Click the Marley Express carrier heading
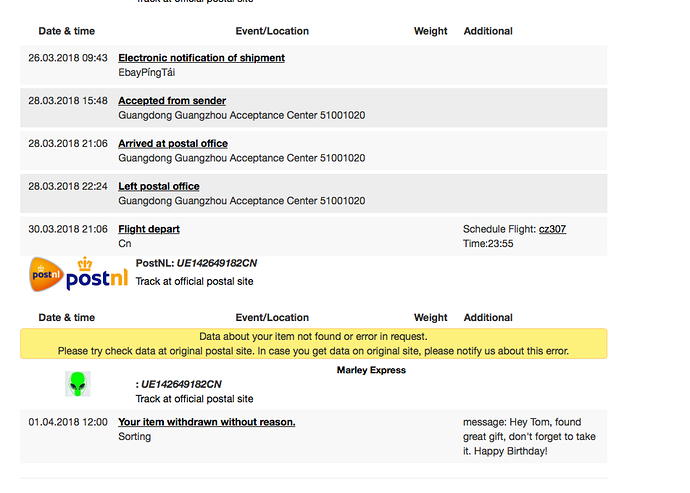Screen dimensions: 690x493 pos(371,370)
